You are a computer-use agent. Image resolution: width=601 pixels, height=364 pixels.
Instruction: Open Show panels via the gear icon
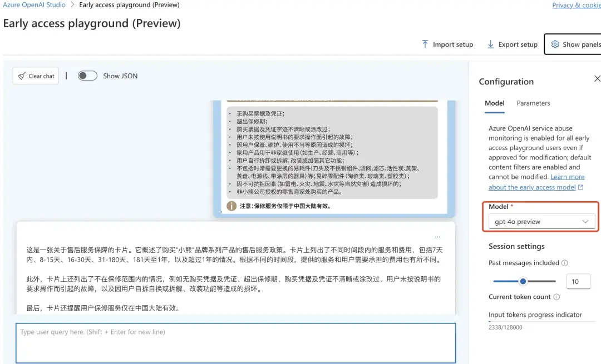coord(555,44)
